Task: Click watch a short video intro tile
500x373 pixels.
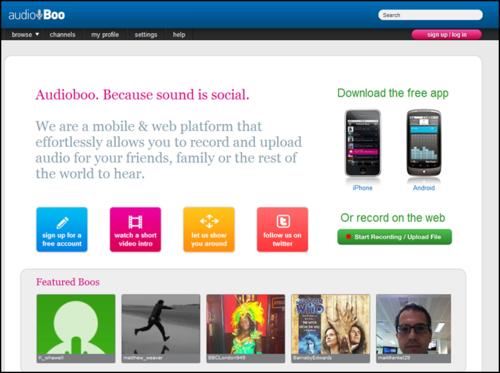Action: 135,229
